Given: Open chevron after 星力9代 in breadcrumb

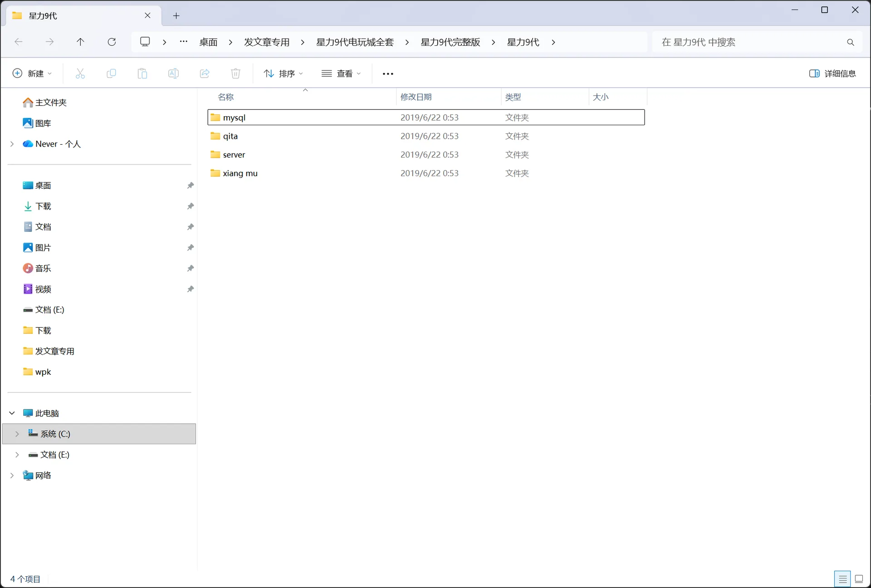Looking at the screenshot, I should (553, 42).
